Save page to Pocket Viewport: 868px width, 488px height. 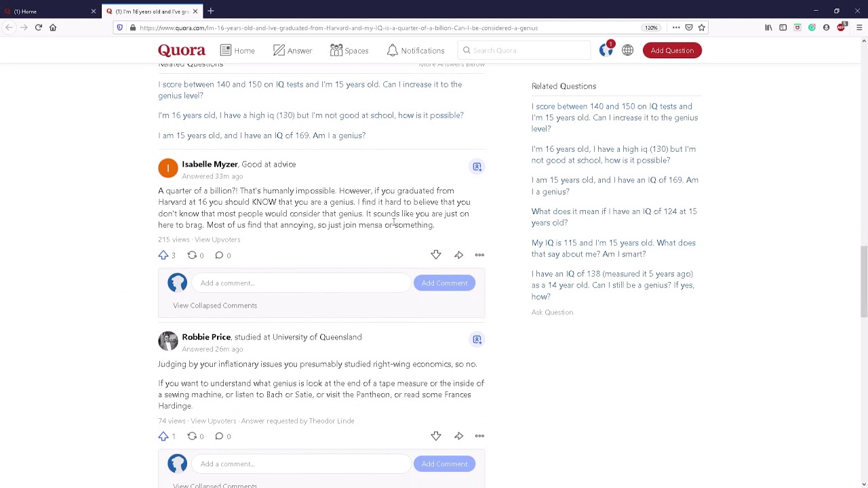689,28
